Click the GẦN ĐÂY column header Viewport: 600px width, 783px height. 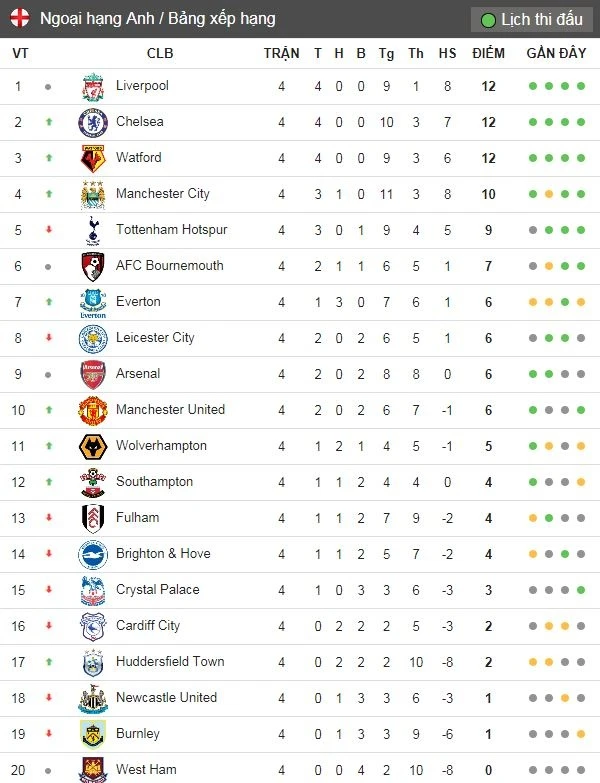click(556, 54)
